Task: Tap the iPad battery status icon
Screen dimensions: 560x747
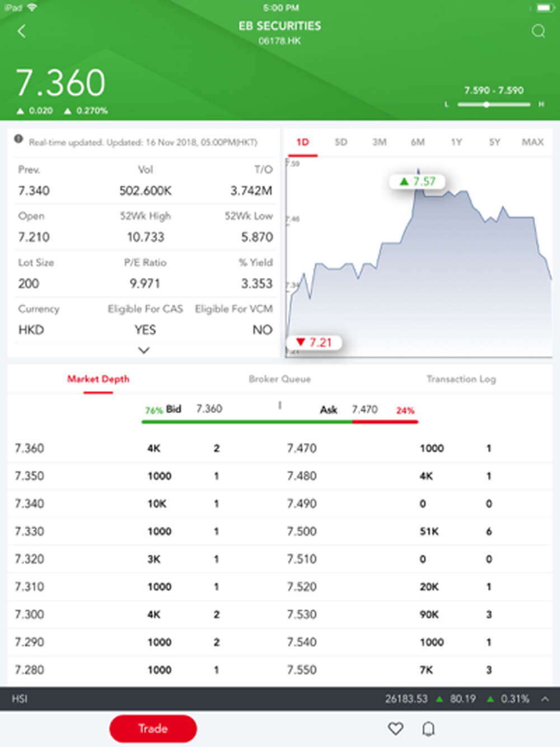Action: (544, 8)
